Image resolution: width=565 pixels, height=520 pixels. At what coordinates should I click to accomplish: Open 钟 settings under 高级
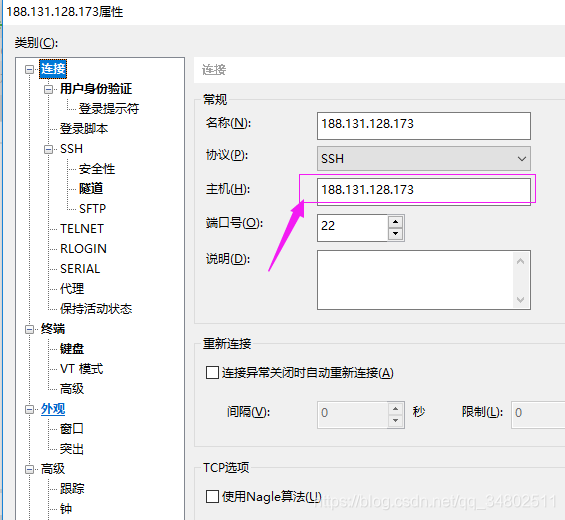pos(66,509)
